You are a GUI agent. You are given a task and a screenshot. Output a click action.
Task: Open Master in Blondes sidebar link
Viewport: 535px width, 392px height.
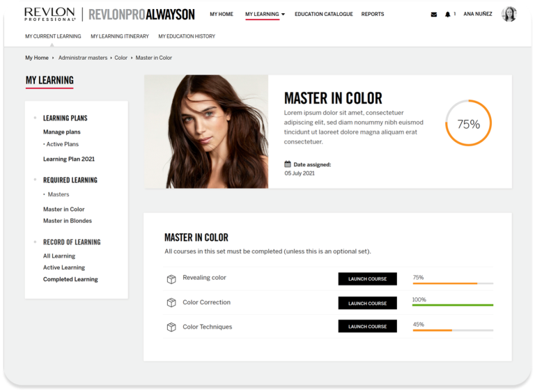(x=68, y=221)
